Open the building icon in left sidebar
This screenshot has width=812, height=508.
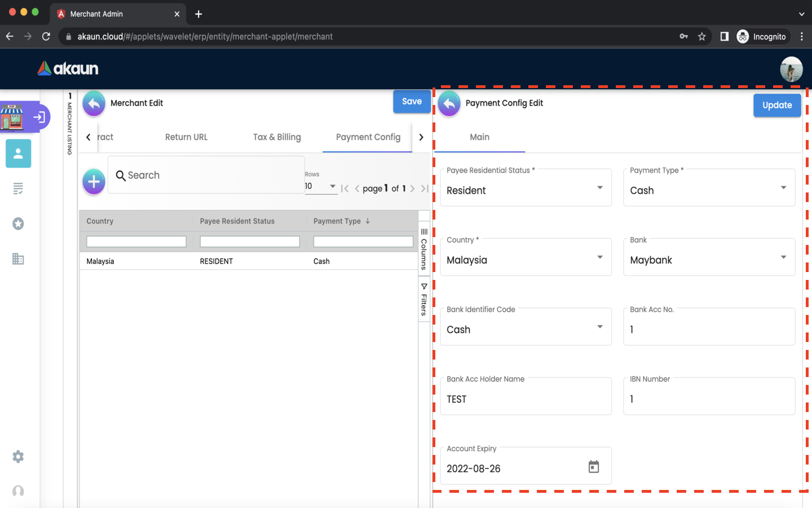pyautogui.click(x=18, y=259)
